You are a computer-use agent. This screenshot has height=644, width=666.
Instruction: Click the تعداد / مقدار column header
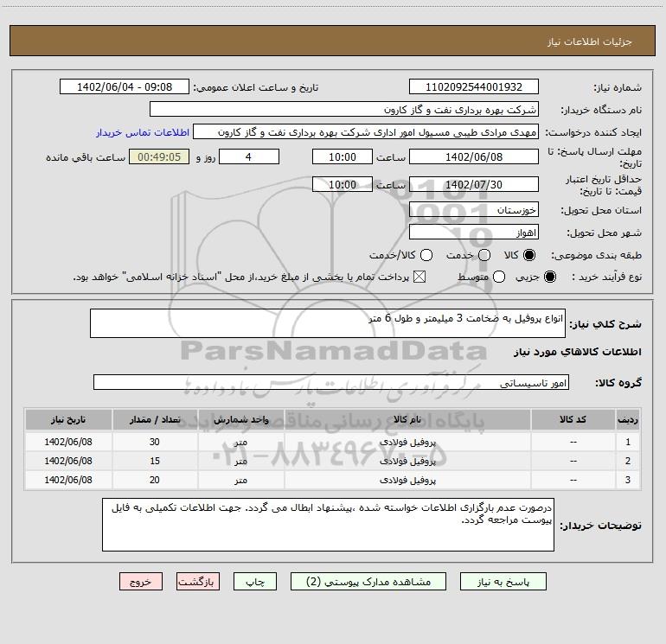click(155, 419)
